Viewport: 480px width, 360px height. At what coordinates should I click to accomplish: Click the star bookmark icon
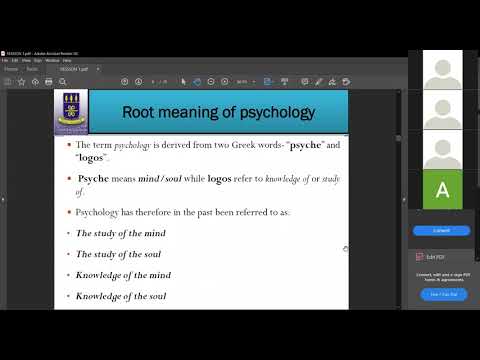(x=22, y=82)
